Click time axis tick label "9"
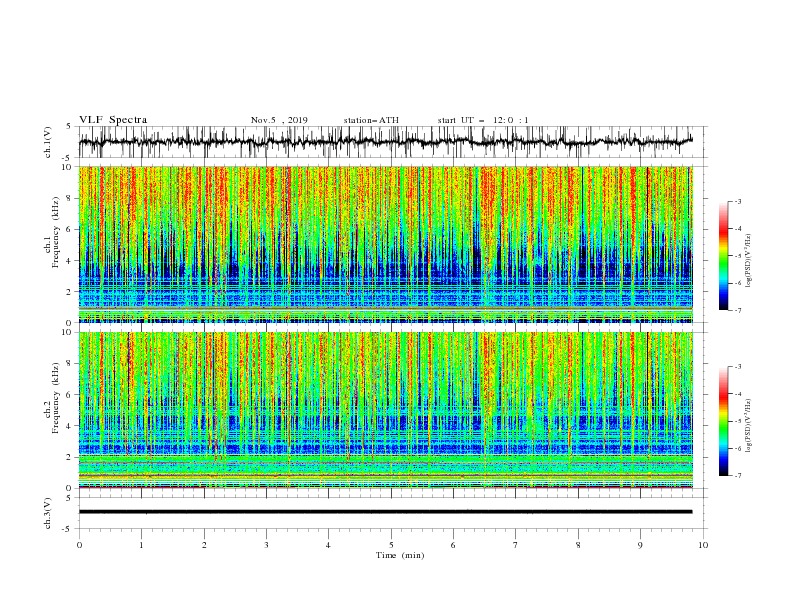The height and width of the screenshot is (612, 792). (640, 545)
